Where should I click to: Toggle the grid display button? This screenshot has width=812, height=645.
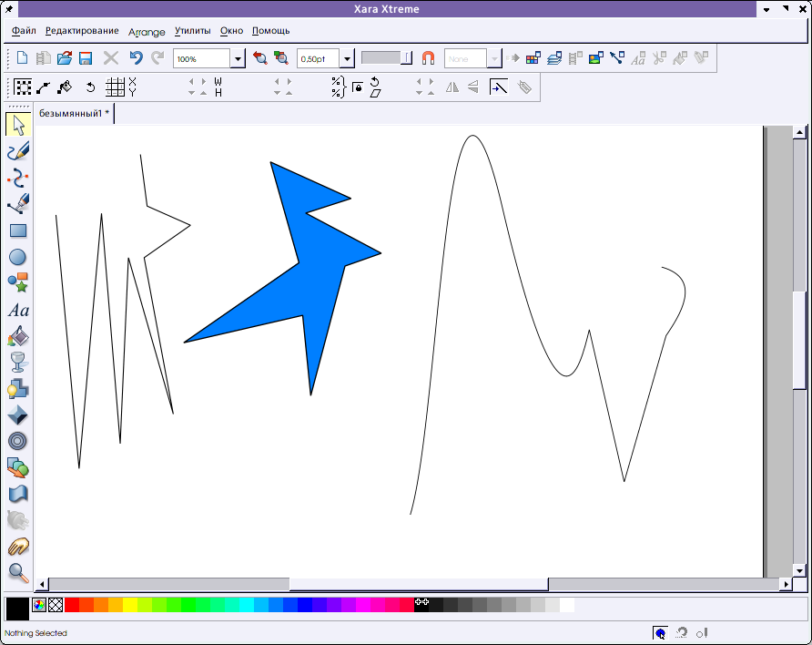115,87
